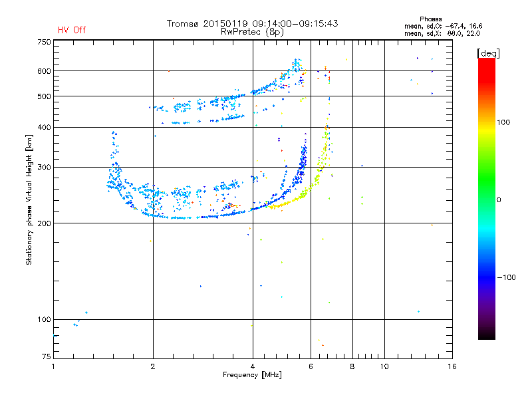Click the y-axis label "100" in km

click(x=44, y=320)
